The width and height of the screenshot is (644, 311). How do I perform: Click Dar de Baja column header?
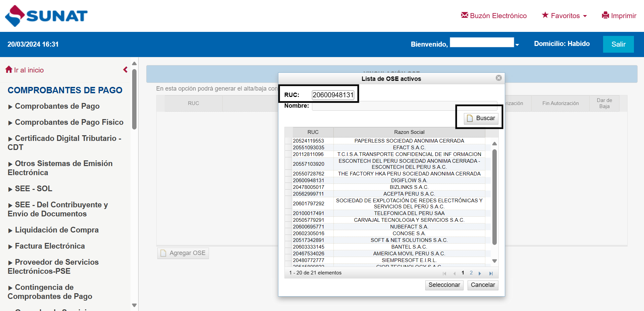pyautogui.click(x=604, y=103)
